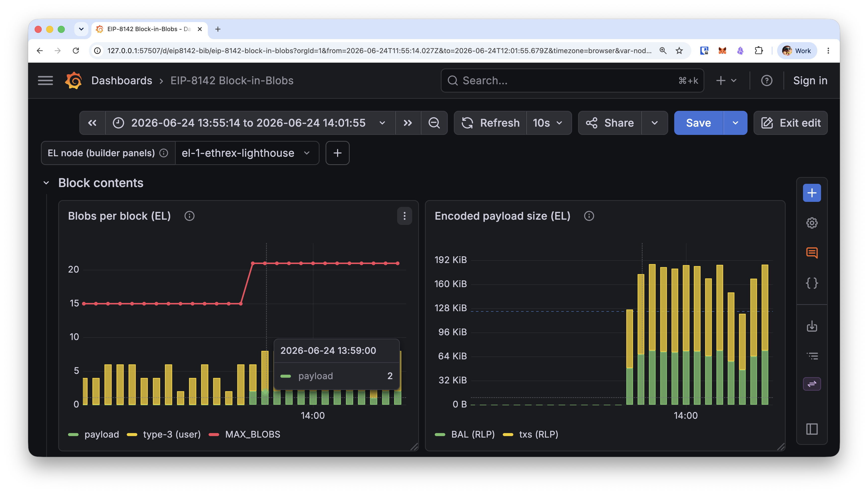
Task: Open the Share options dropdown arrow
Action: pos(654,123)
